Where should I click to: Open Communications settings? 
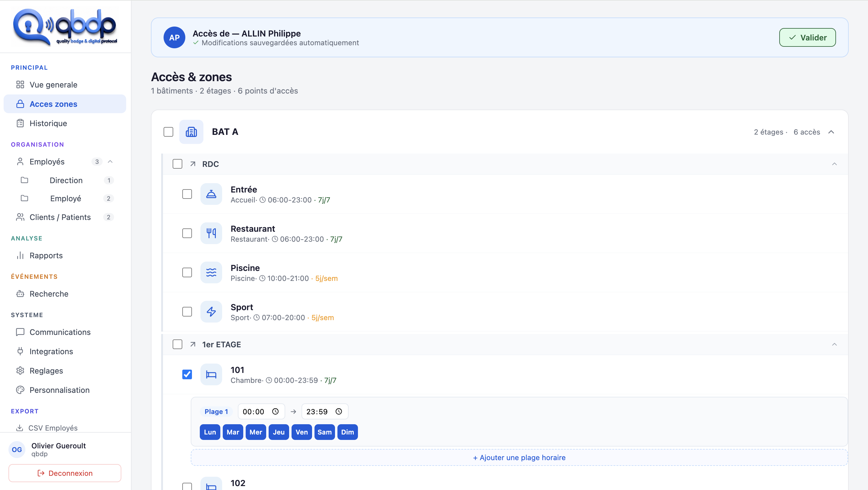[65, 332]
